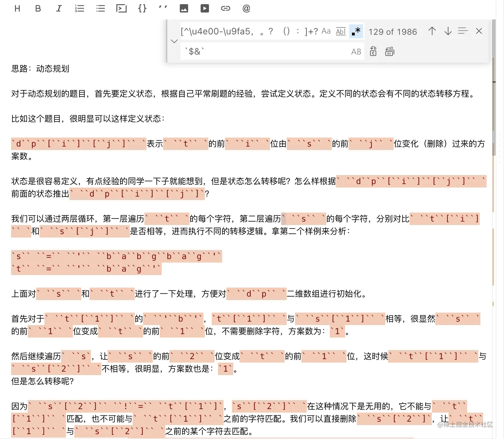Toggle Match Case (Aa) in the find box

[x=326, y=31]
